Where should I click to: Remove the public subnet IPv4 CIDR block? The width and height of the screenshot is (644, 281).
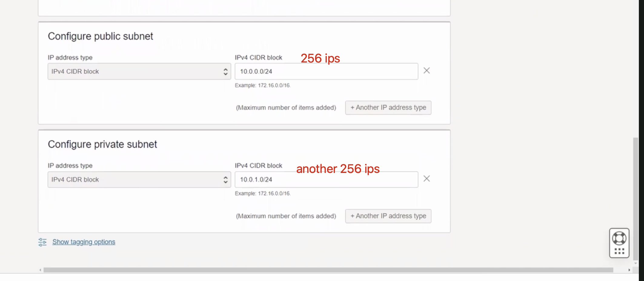(x=427, y=71)
